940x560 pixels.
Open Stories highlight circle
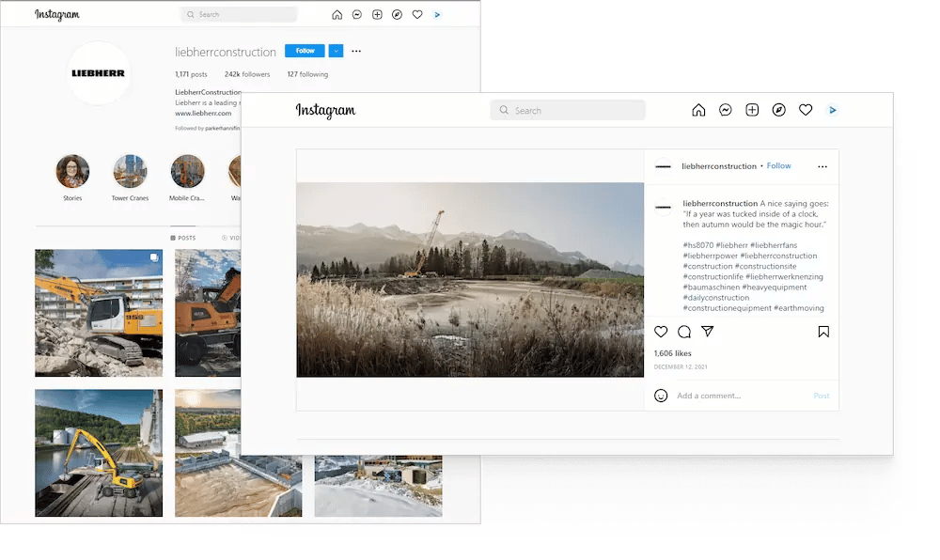click(x=72, y=171)
